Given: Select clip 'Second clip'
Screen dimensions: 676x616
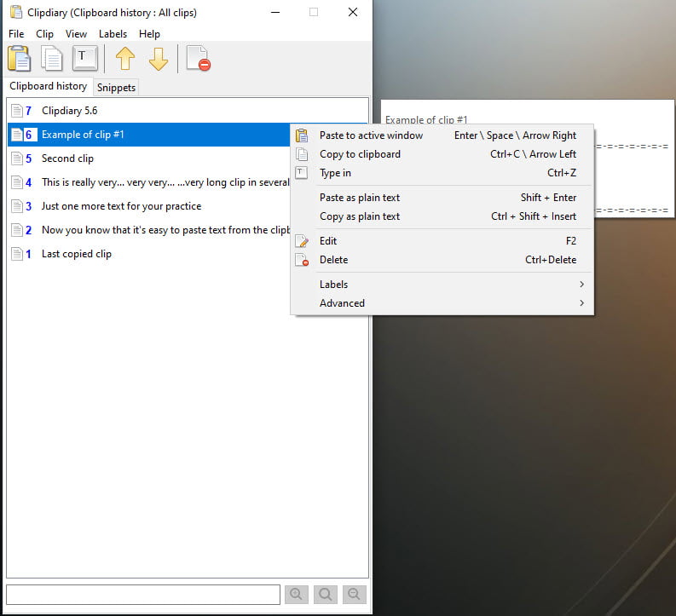Looking at the screenshot, I should coord(148,158).
